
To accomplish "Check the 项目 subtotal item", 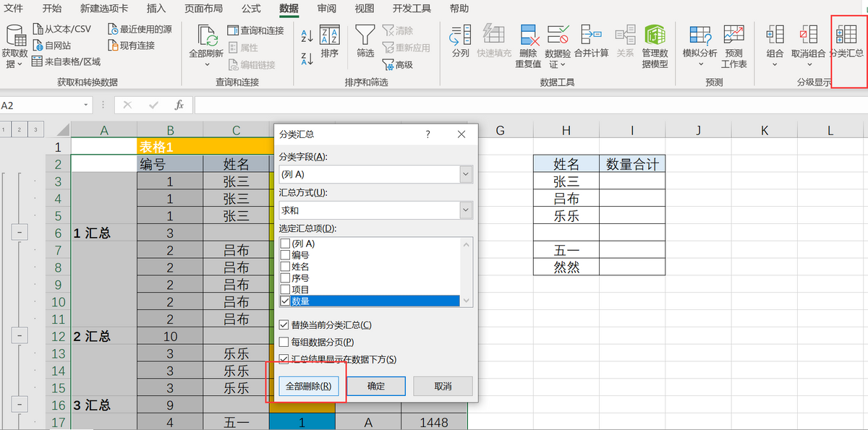I will click(285, 289).
